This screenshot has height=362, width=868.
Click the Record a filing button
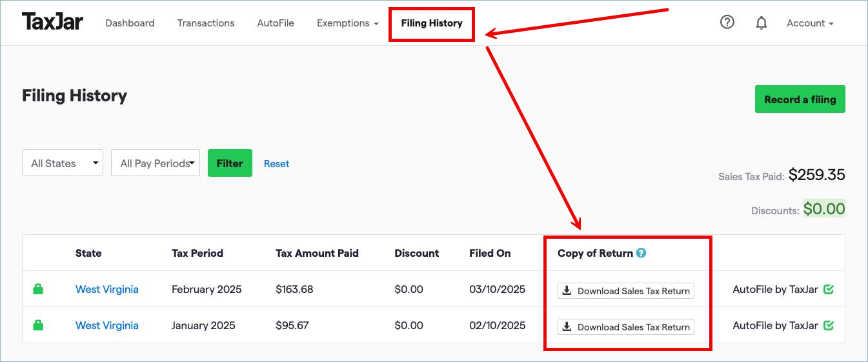[x=800, y=99]
